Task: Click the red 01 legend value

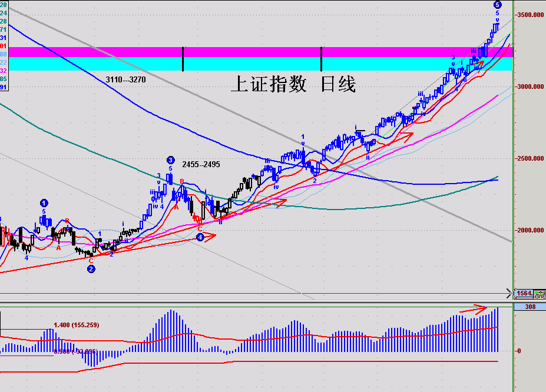Action: pos(4,46)
